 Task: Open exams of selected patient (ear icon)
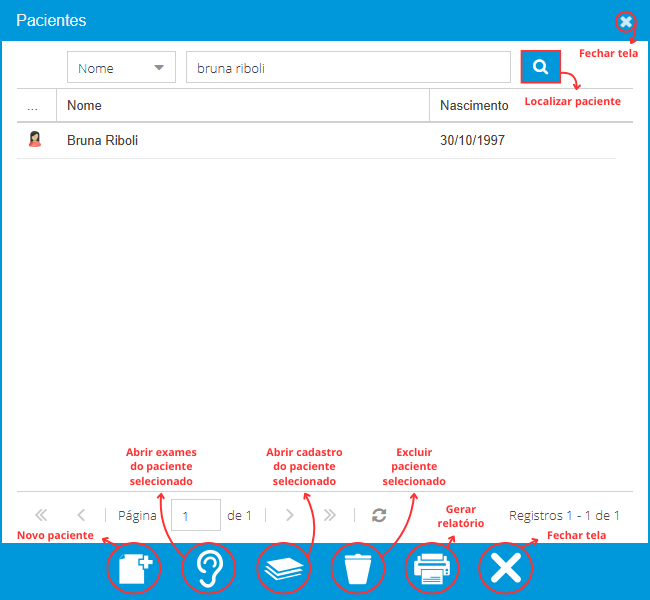(208, 569)
